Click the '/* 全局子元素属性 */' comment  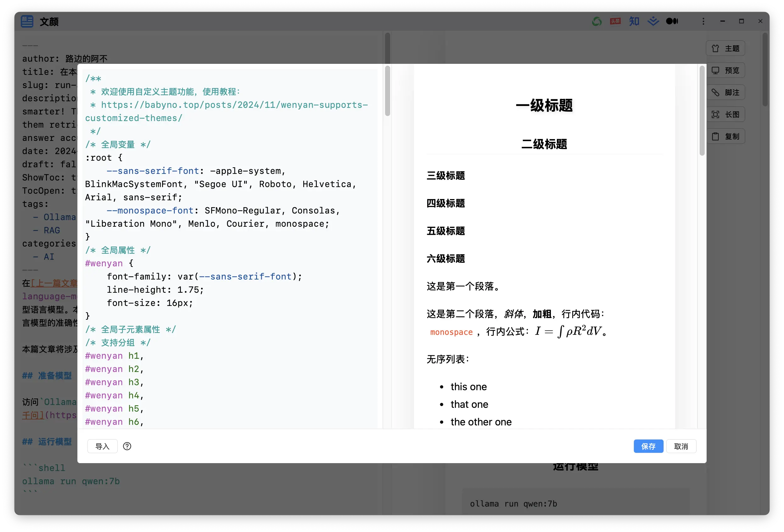point(131,330)
